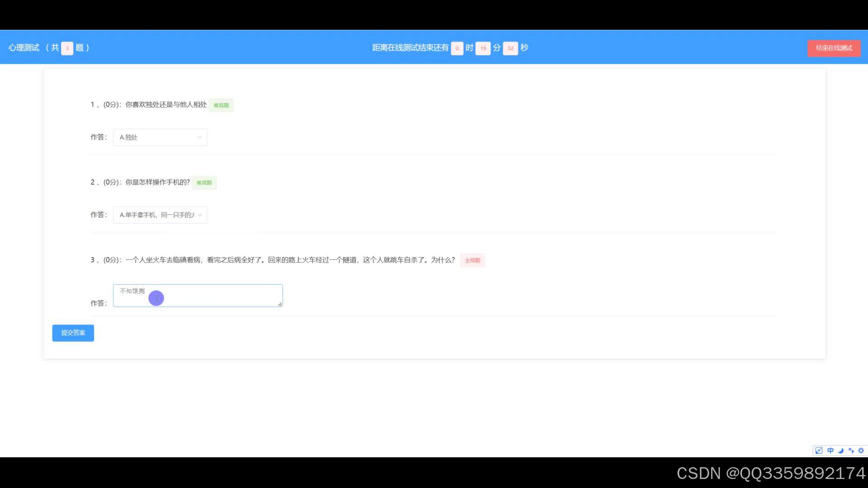This screenshot has height=488, width=868.
Task: Click the 客观题 tag on question 1
Action: click(221, 105)
